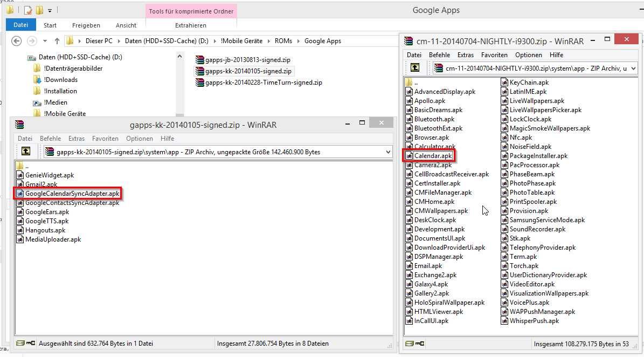Expand breadcrumb arrow after !Mobile Geräte
Image resolution: width=644 pixels, height=357 pixels.
pos(268,41)
